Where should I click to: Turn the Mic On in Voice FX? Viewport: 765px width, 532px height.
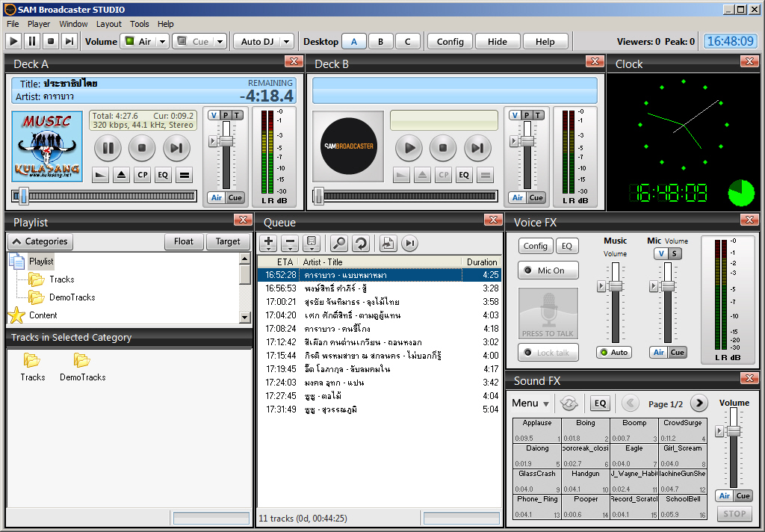coord(548,270)
